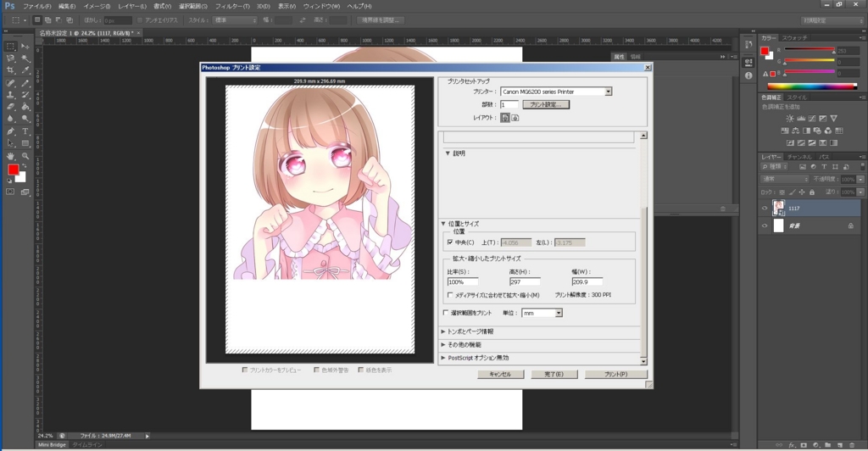Open the イメージ(I) menu
The width and height of the screenshot is (868, 451).
[97, 6]
